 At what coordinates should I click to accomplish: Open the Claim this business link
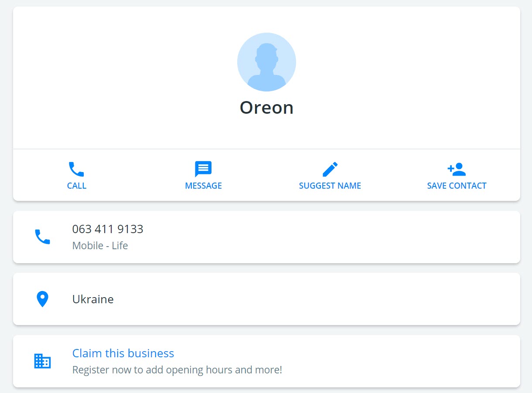[x=123, y=353]
